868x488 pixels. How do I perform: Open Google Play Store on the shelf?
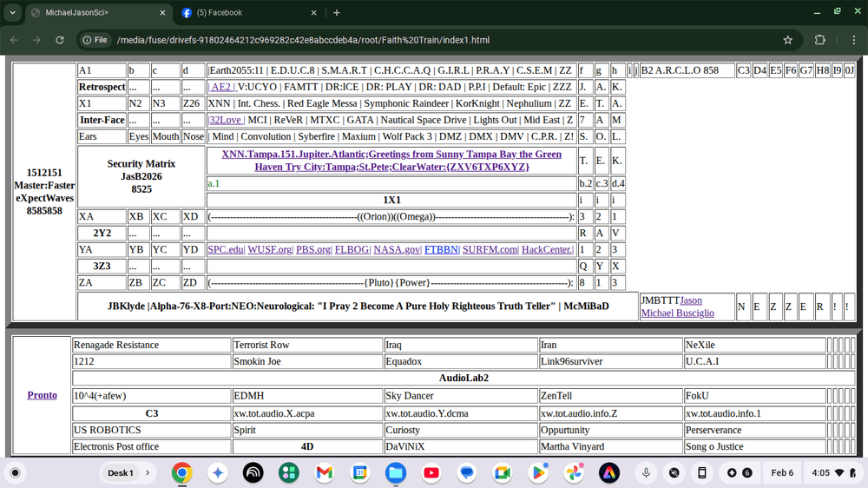[x=538, y=473]
